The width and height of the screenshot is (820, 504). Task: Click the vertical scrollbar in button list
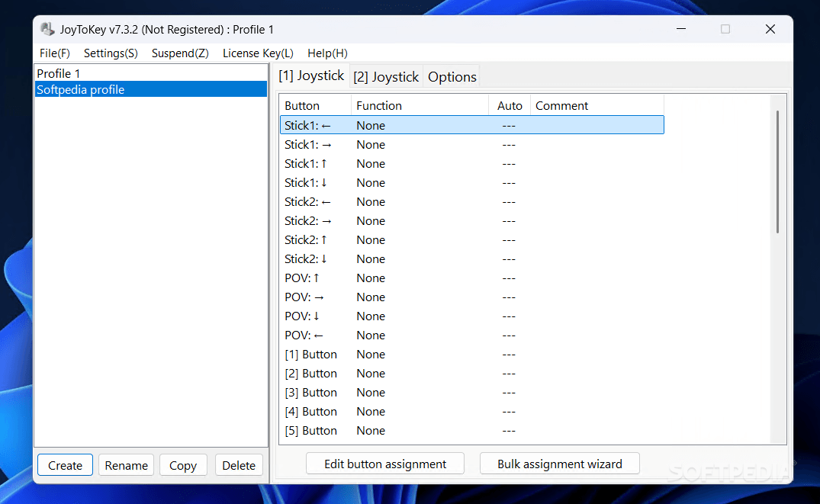[777, 172]
